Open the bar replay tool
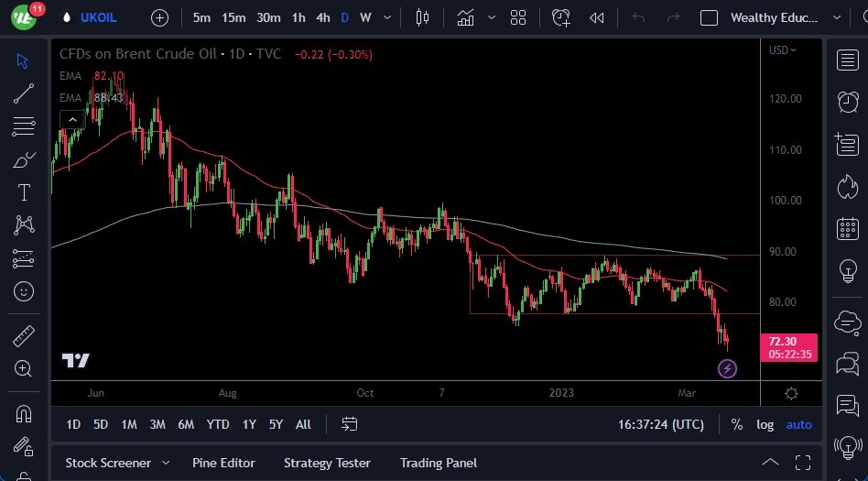868x481 pixels. (x=597, y=17)
